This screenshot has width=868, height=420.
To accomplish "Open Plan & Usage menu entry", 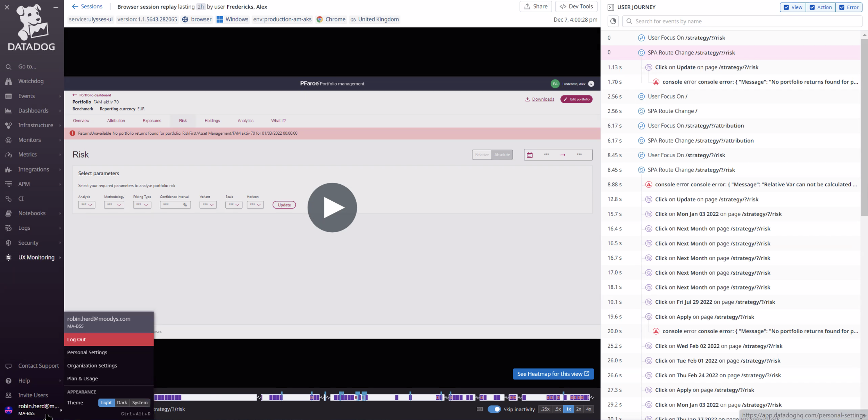I will coord(82,379).
